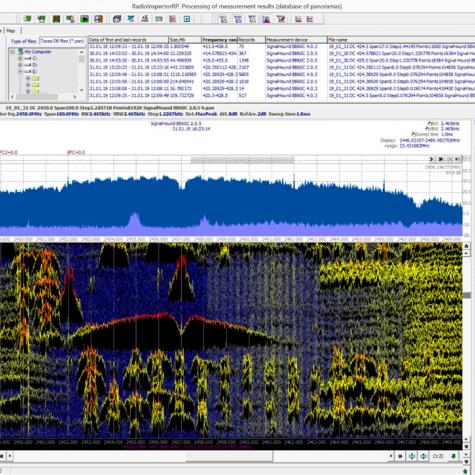Viewport: 475px width, 475px height.
Task: Click the red and blue grid toolbar icon
Action: coord(98,19)
